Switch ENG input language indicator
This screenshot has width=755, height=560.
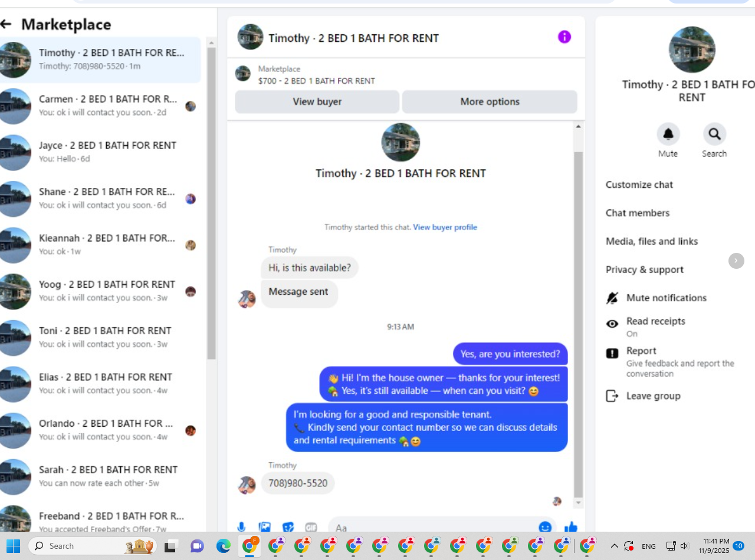[x=649, y=546]
